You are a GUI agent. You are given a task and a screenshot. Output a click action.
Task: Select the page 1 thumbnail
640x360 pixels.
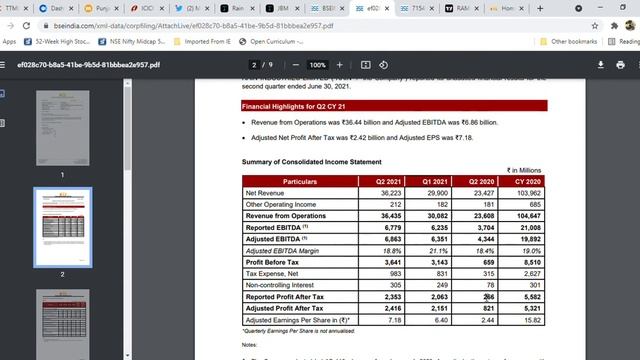click(62, 128)
